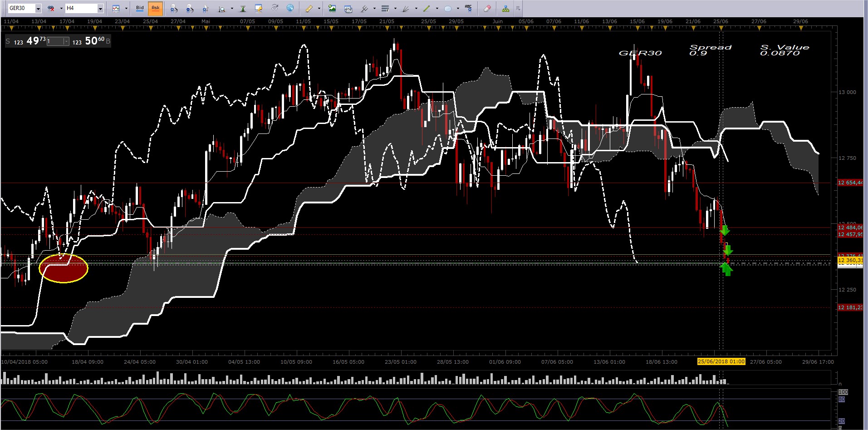Click the yellow circled marker on chart
The image size is (868, 430).
(x=64, y=268)
